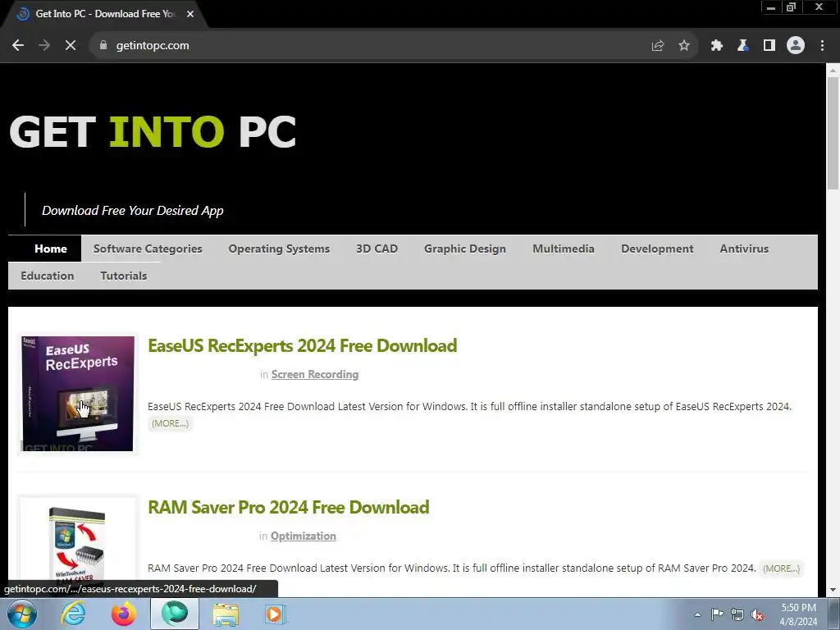Screen dimensions: 840x630
Task: Click the scrollbar down arrow
Action: pyautogui.click(x=833, y=590)
